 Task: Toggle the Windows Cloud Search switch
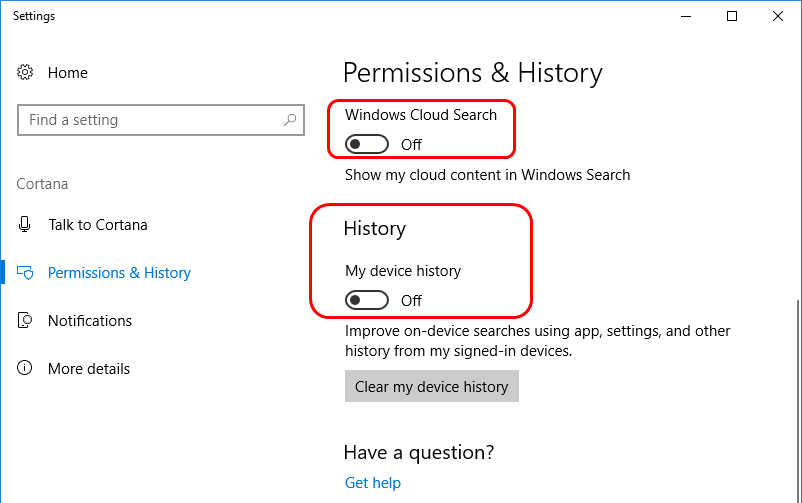point(367,144)
